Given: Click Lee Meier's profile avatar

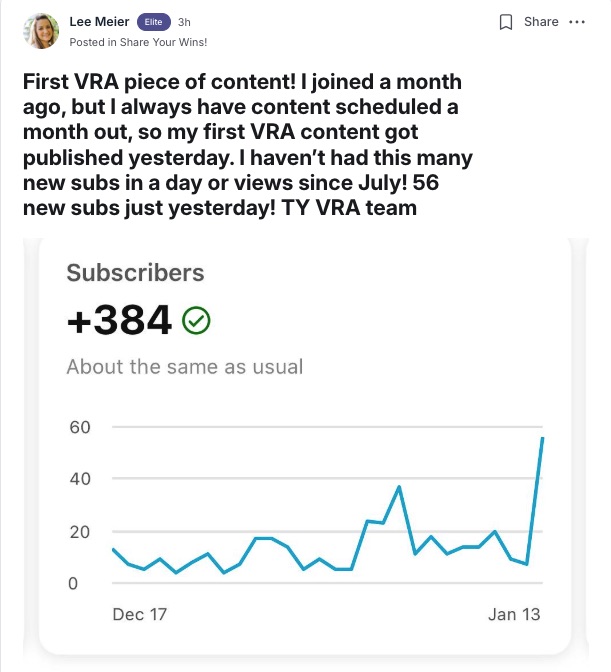Looking at the screenshot, I should coord(42,31).
